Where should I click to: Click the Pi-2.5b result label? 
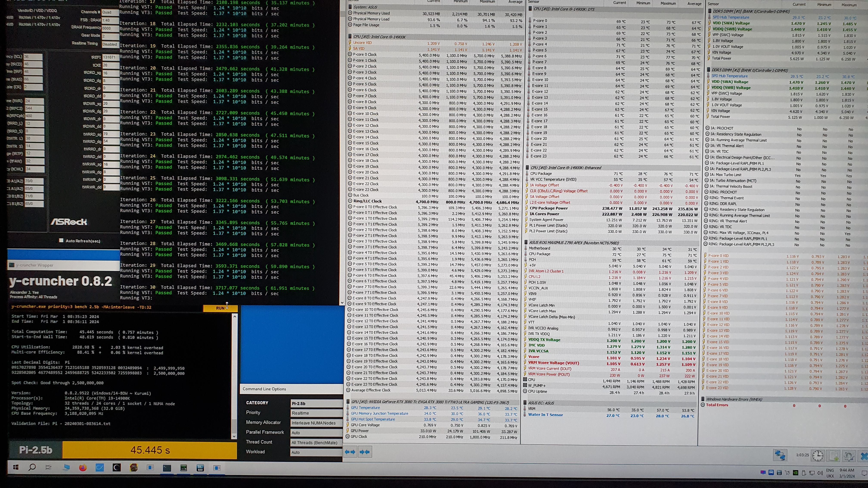36,450
